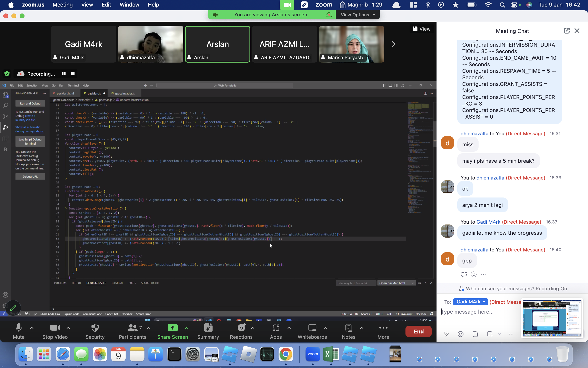Open the meeting Summary icon
The height and width of the screenshot is (368, 588).
pos(208,328)
